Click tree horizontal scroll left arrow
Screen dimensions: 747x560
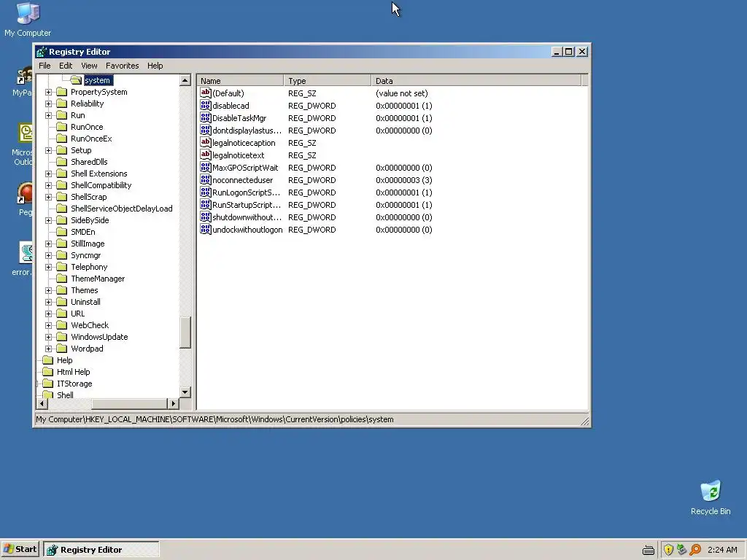point(42,403)
